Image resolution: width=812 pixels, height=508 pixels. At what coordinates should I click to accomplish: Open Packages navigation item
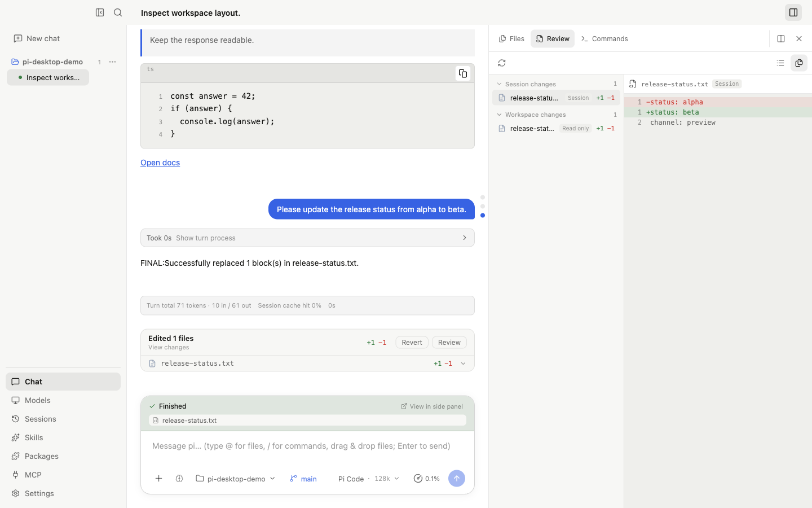pos(63,456)
